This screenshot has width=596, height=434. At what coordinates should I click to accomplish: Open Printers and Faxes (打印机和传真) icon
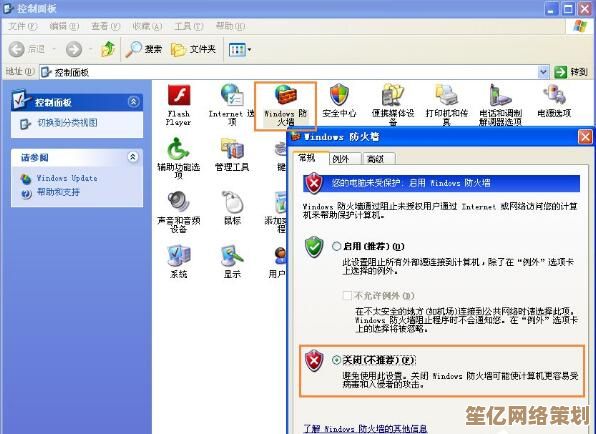447,105
